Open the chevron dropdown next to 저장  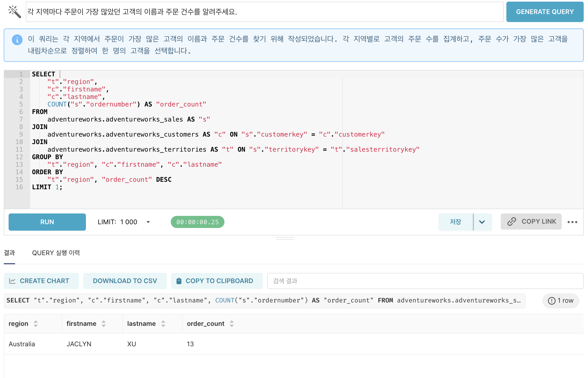pos(482,222)
